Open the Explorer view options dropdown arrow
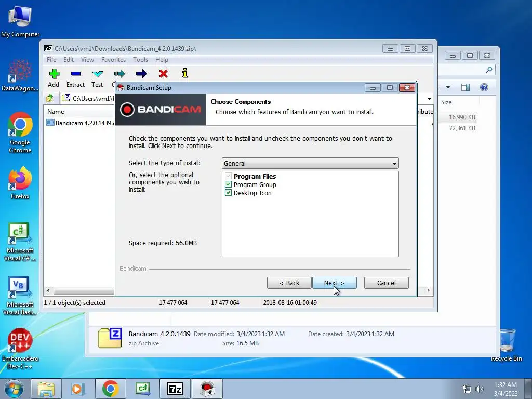This screenshot has height=399, width=532. coord(448,87)
